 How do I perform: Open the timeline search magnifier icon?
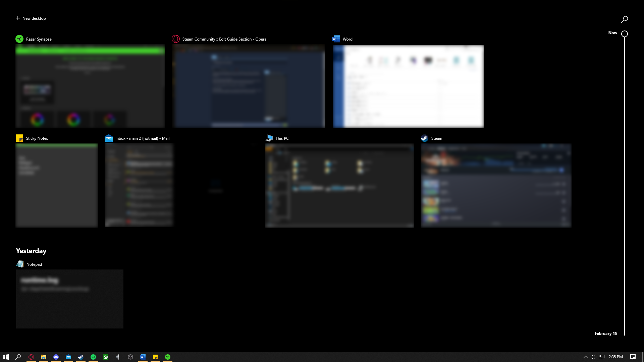pyautogui.click(x=624, y=19)
